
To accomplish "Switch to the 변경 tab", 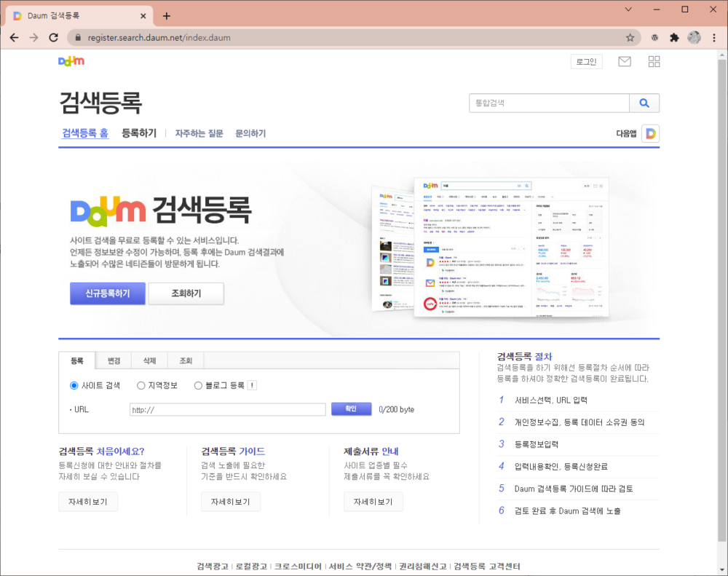I will 114,360.
